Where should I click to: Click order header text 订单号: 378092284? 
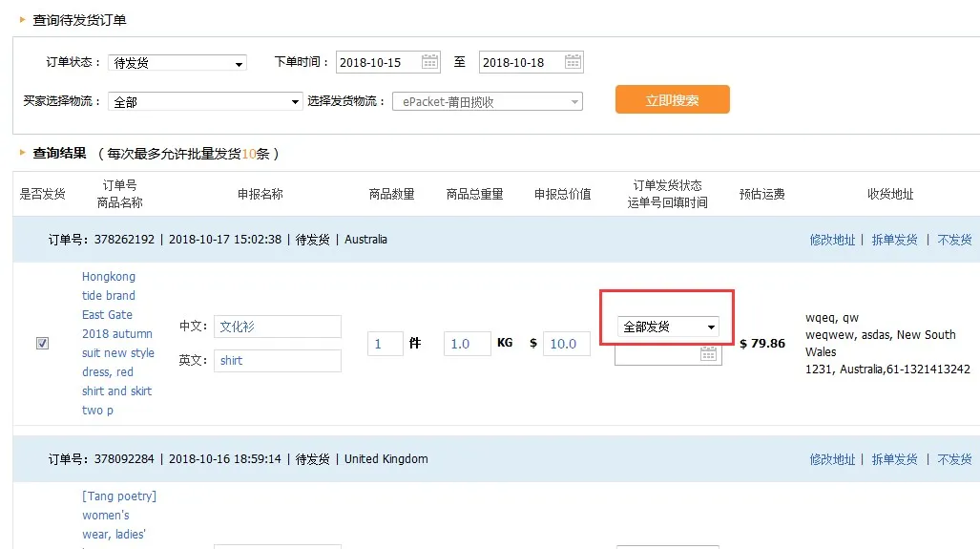pos(101,459)
